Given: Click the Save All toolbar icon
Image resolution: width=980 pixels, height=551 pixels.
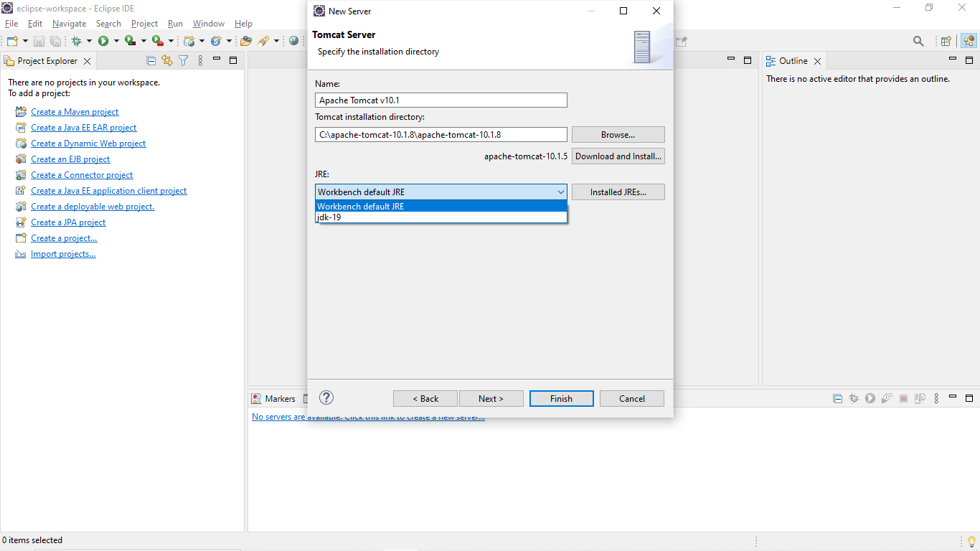Looking at the screenshot, I should click(55, 41).
